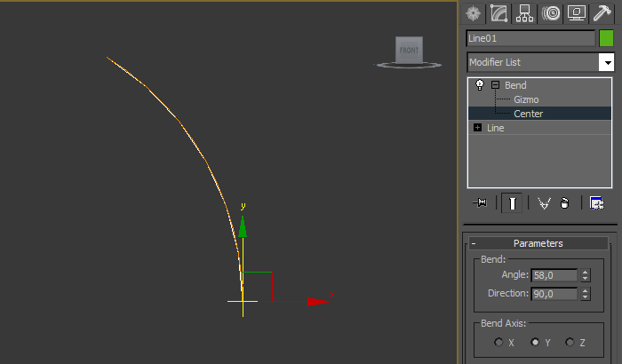Open the Modifier List dropdown

pyautogui.click(x=607, y=62)
